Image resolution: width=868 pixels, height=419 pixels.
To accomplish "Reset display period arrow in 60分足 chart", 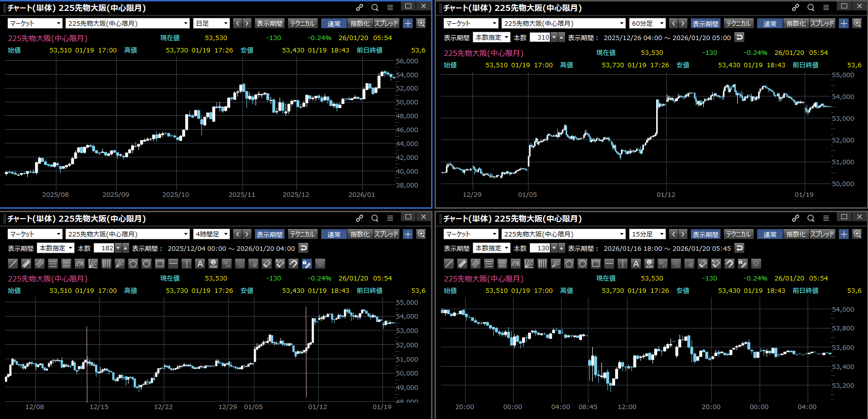I will (x=739, y=37).
